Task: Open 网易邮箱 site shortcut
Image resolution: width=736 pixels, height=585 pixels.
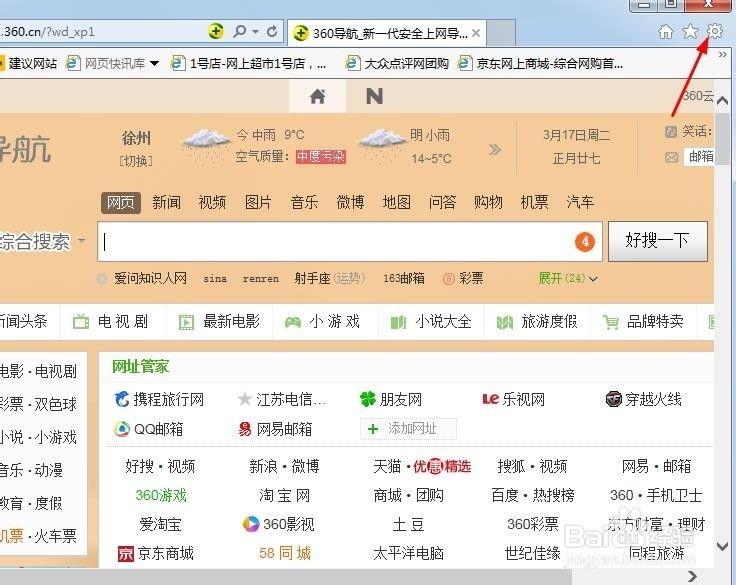Action: coord(275,429)
